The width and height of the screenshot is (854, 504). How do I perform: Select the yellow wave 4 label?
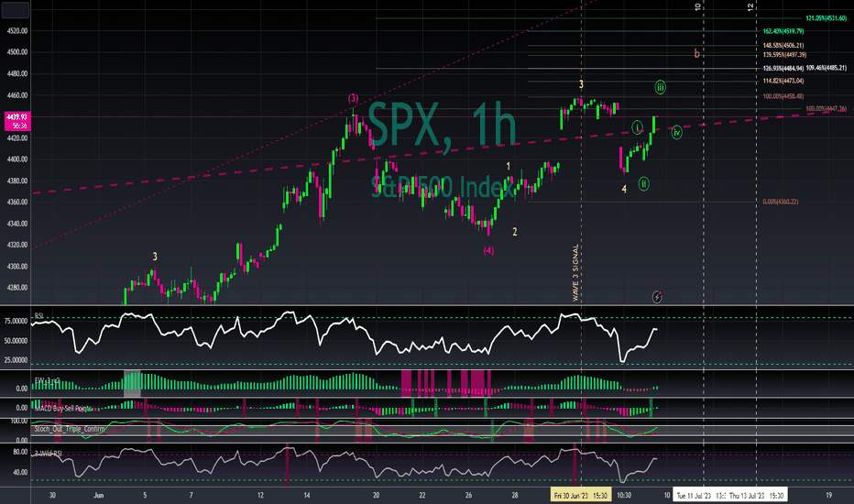[x=624, y=189]
